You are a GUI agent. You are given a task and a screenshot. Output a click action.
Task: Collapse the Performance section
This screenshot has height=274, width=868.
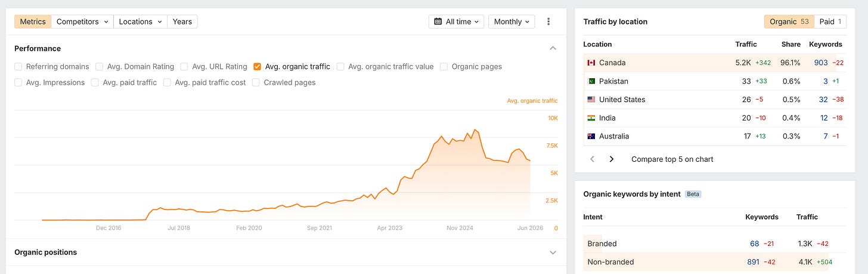[553, 48]
